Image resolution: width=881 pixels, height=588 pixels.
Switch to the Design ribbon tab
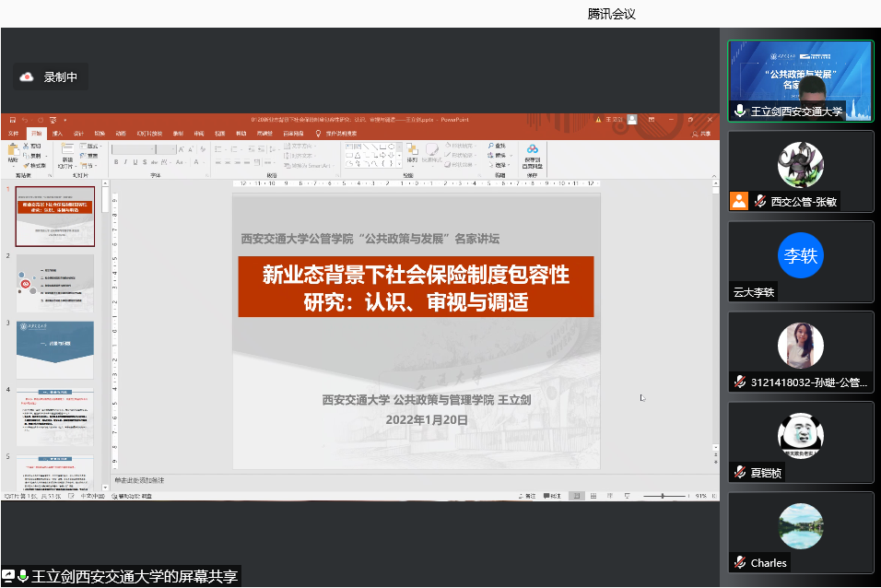coord(78,133)
